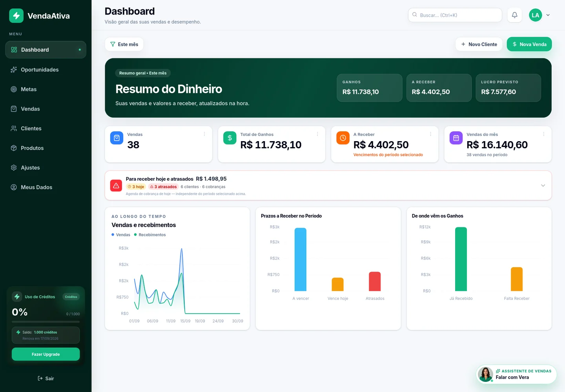Open Ajustes settings in sidebar
565x392 pixels.
pos(46,168)
